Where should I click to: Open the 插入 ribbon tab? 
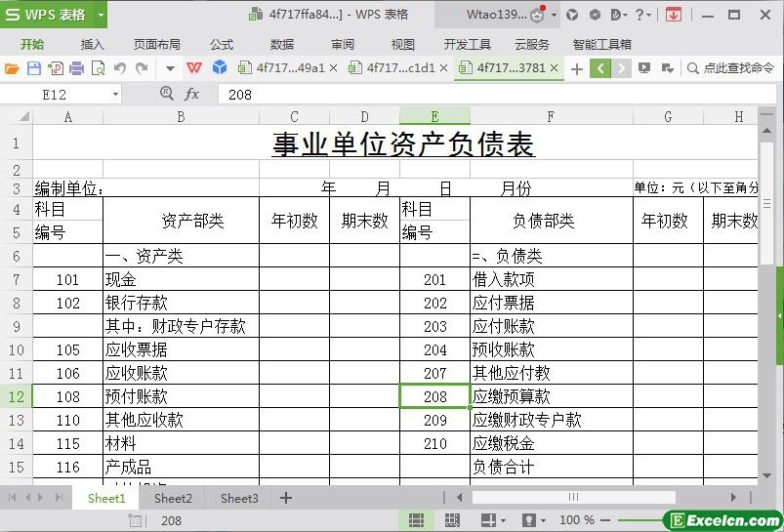[93, 44]
